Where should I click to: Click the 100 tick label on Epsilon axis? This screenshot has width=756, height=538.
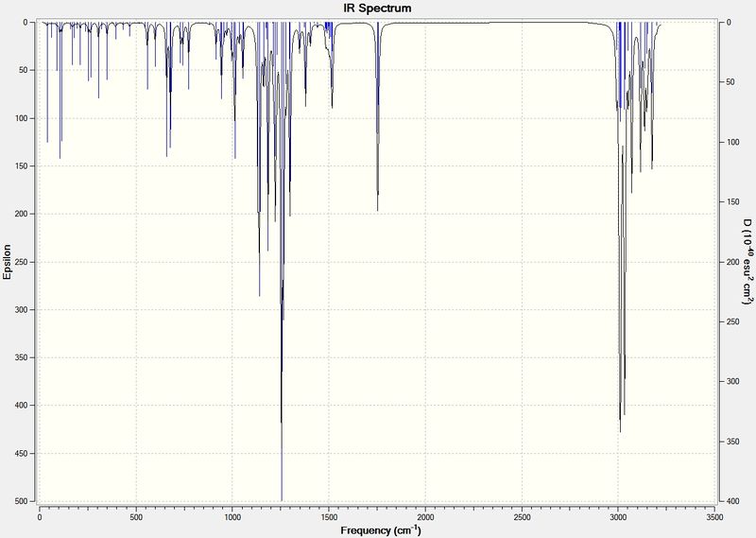22,118
